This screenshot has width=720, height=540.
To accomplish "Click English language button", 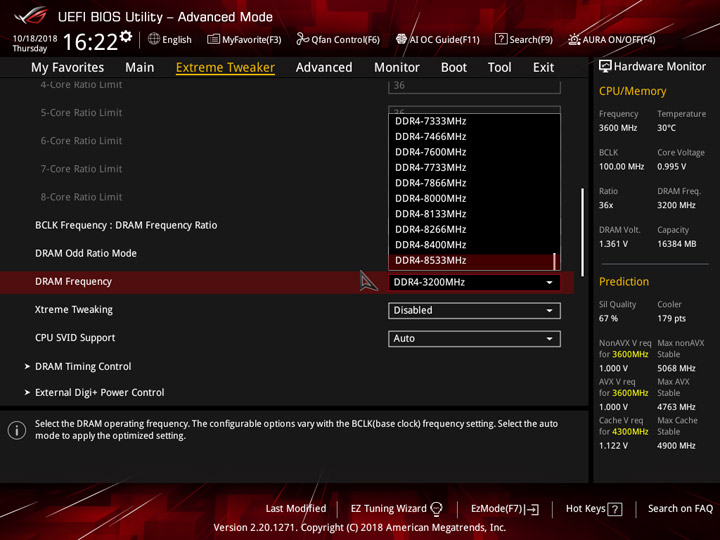I will (170, 39).
